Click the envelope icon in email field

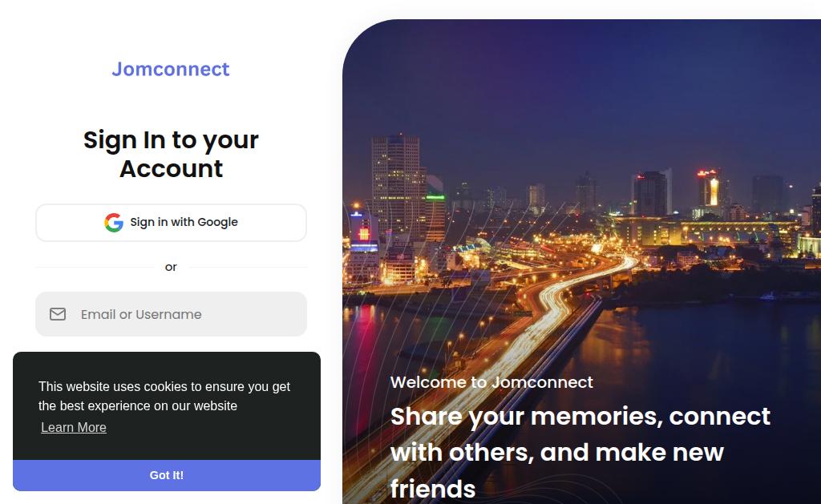coord(58,314)
